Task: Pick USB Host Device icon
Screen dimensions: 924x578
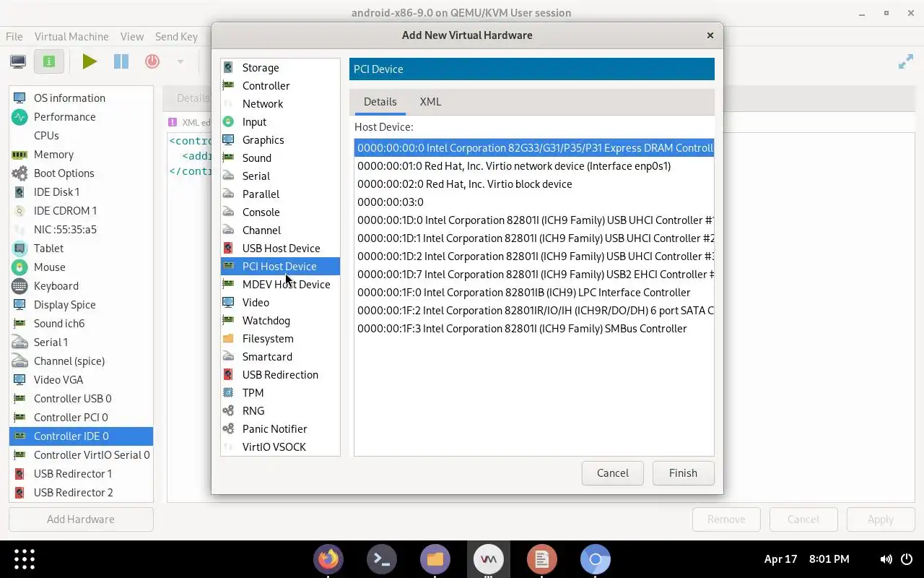Action: point(228,248)
